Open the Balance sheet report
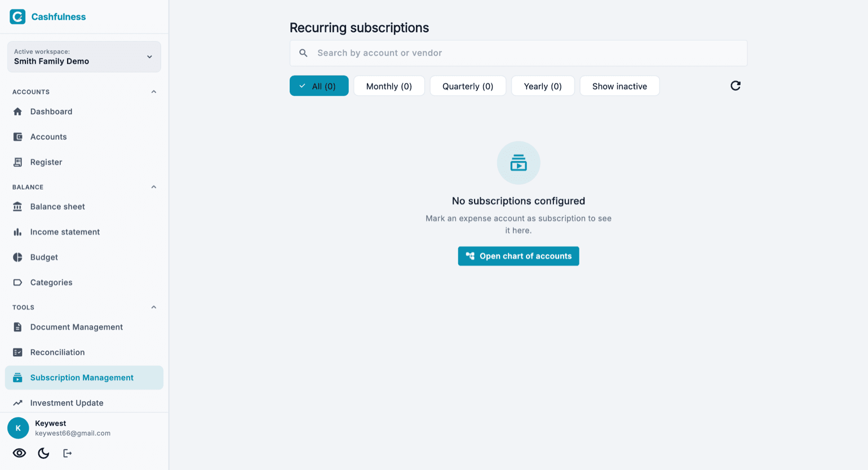Viewport: 868px width, 470px height. (x=84, y=207)
